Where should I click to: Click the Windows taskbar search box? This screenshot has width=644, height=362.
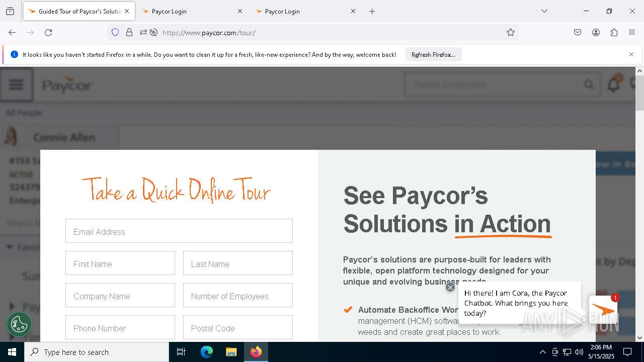97,352
